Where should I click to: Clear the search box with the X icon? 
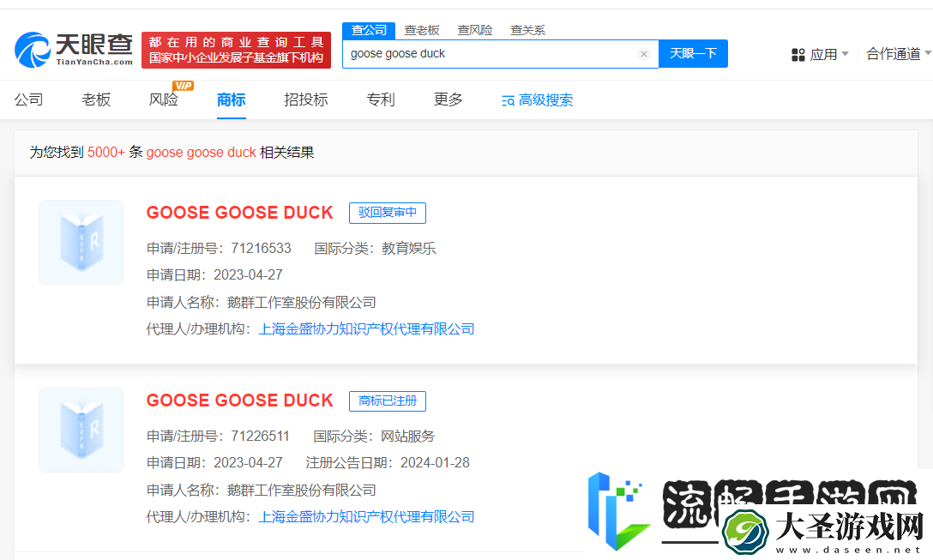pos(644,54)
